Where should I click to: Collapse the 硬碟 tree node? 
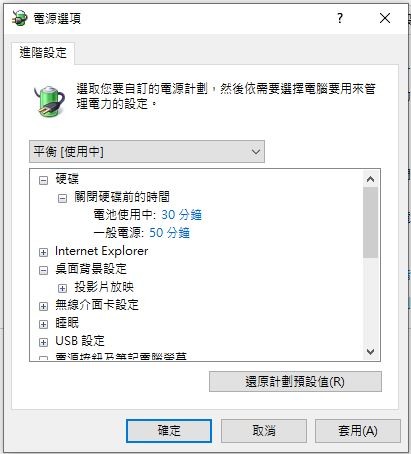point(43,181)
